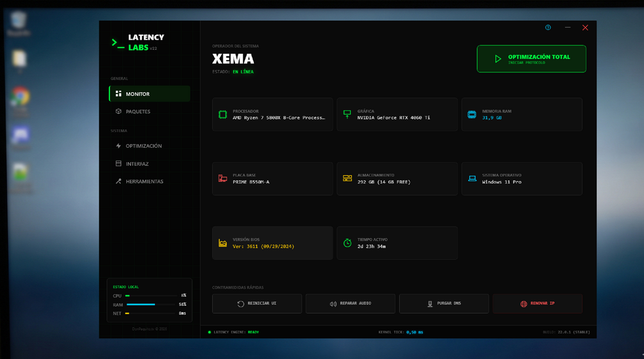The height and width of the screenshot is (359, 644).
Task: Click the Reiniciar UI button
Action: click(x=257, y=303)
